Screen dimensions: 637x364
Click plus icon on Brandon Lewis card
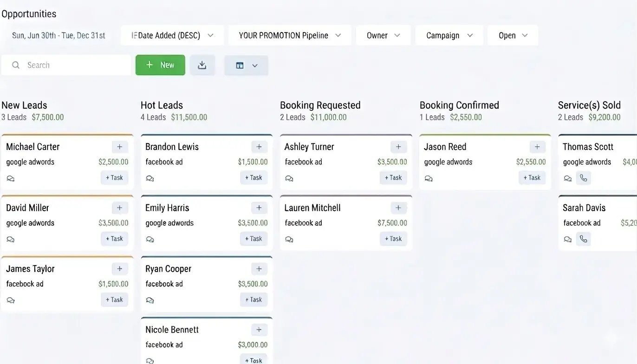pyautogui.click(x=259, y=147)
